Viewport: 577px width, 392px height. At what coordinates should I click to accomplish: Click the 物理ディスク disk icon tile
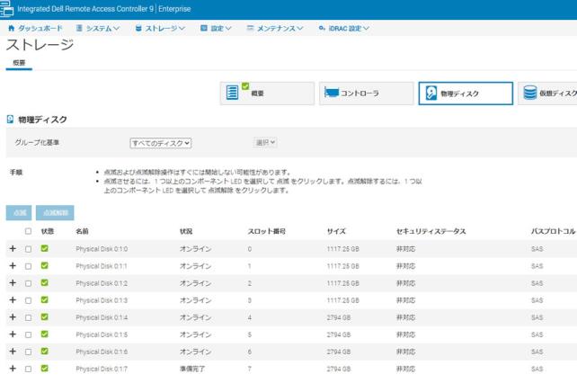point(433,94)
